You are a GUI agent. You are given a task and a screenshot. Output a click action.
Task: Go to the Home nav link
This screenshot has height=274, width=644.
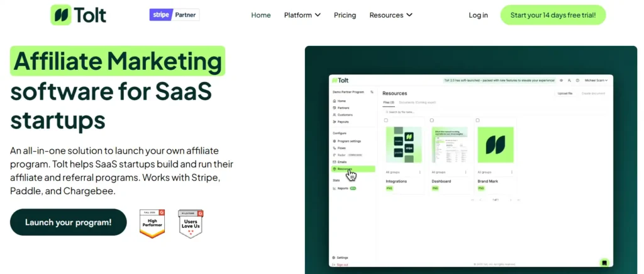[261, 15]
